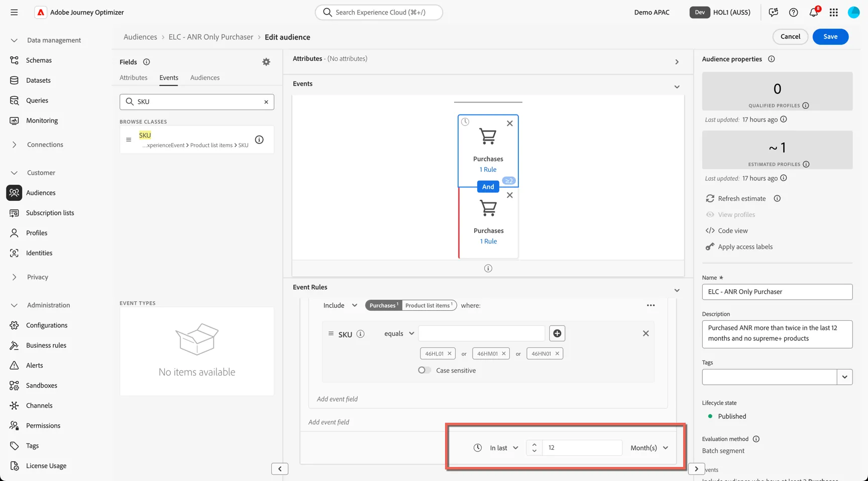Image resolution: width=868 pixels, height=481 pixels.
Task: Collapse the Events section
Action: [677, 87]
